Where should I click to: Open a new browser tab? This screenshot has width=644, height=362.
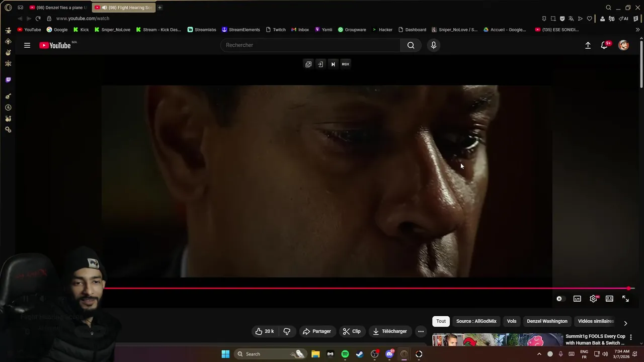coord(159,8)
